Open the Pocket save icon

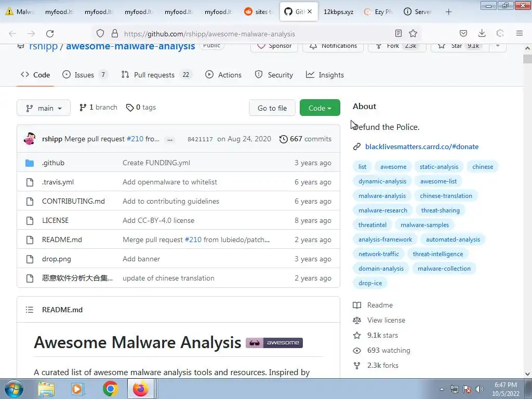pos(463,33)
